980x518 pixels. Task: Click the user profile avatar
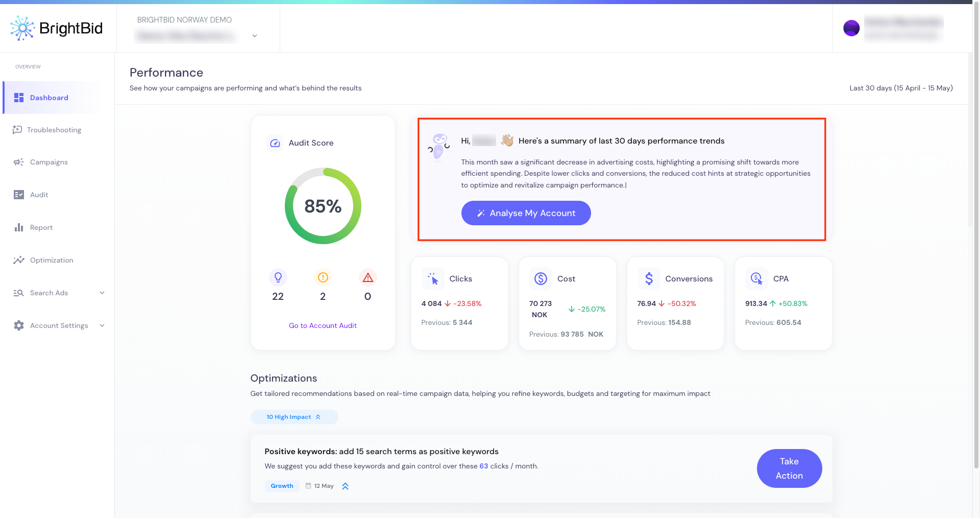[x=851, y=28]
